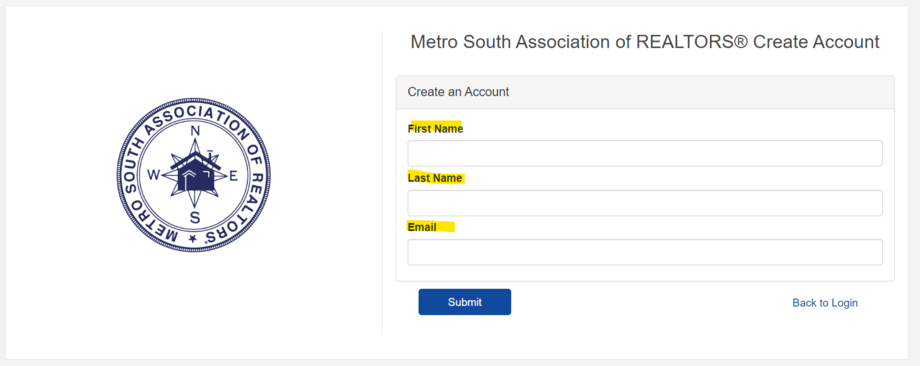Click the Create an Account panel header
920x366 pixels.
[645, 92]
